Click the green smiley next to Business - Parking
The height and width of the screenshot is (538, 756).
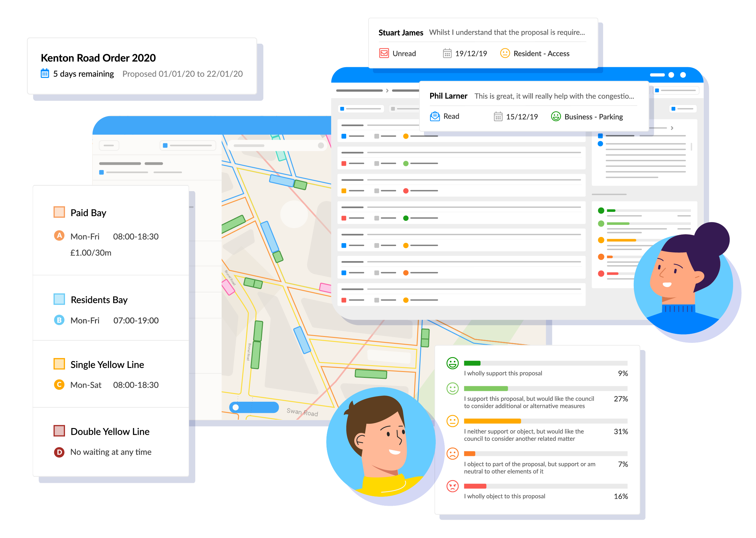(x=555, y=116)
